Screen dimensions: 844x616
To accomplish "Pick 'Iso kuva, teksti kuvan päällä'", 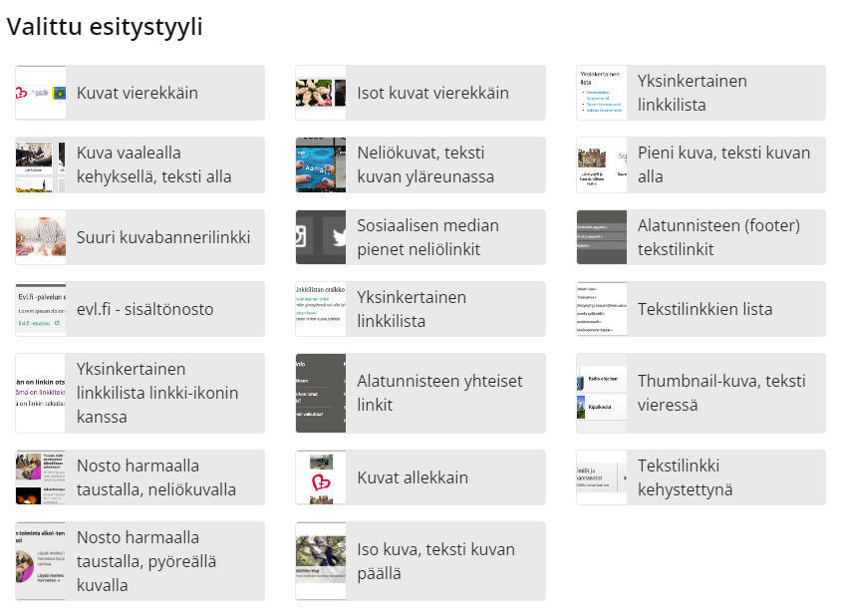I will coord(421,561).
